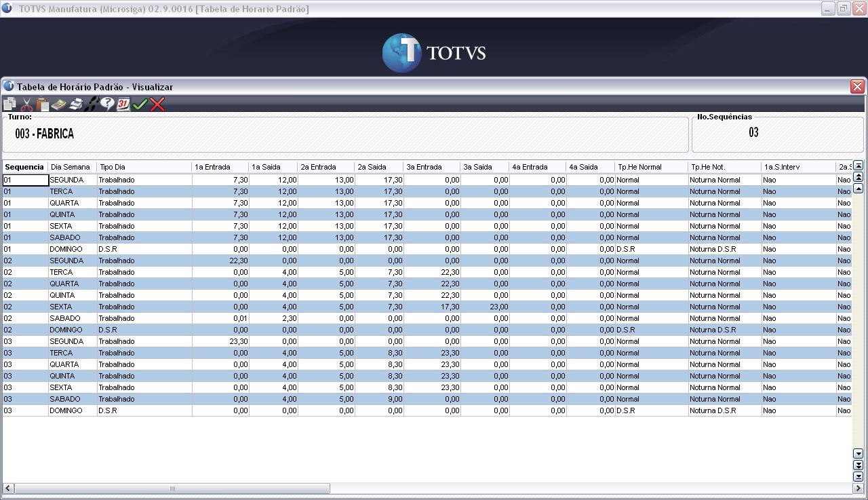Jump to bottom with the last scroll button
This screenshot has width=868, height=500.
(858, 476)
